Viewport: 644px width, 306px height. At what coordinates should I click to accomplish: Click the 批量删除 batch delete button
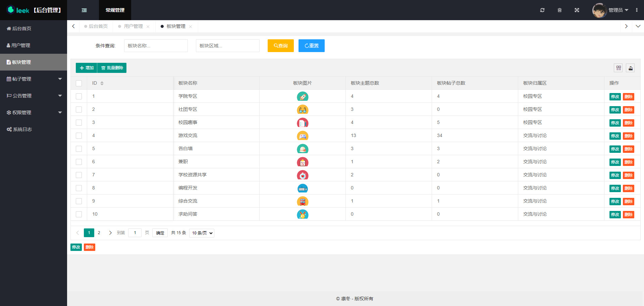pos(112,68)
